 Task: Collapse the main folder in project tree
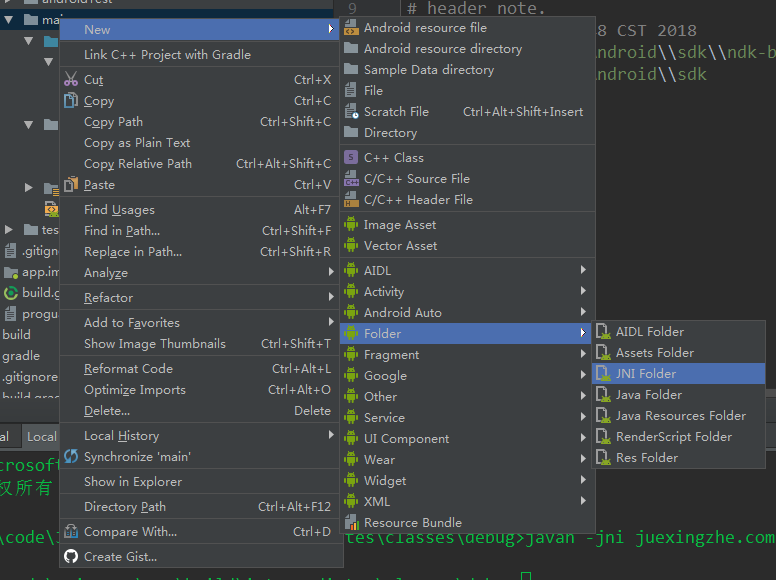click(x=8, y=20)
